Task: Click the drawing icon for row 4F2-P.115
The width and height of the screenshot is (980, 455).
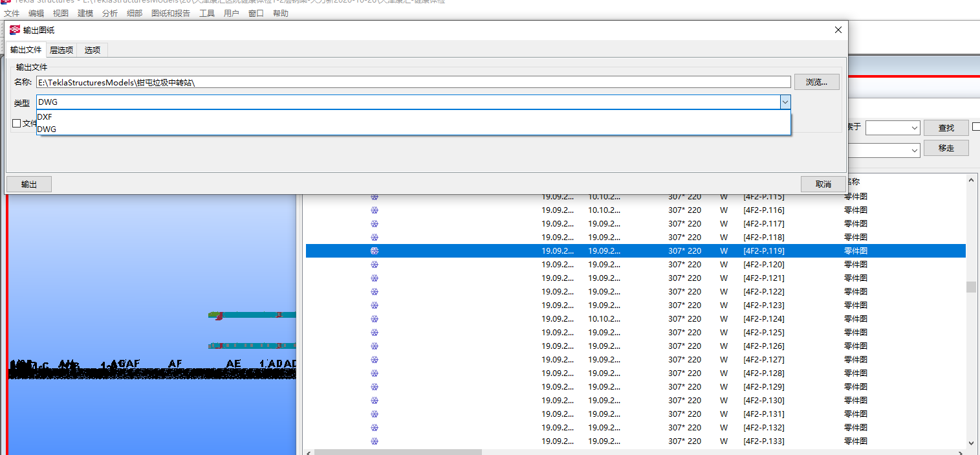Action: [x=374, y=196]
